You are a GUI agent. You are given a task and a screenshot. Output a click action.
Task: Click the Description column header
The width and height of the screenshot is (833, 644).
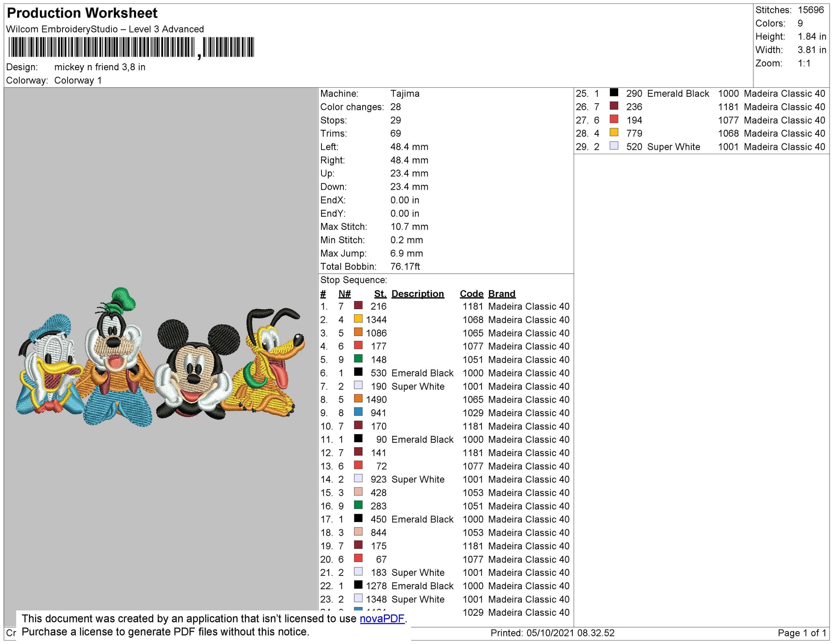click(417, 294)
